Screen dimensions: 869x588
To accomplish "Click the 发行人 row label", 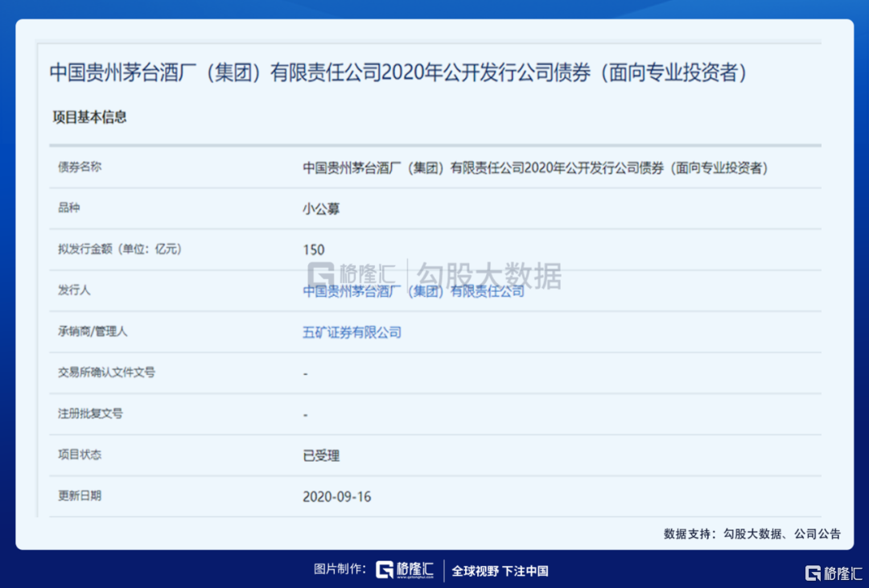I will point(74,290).
